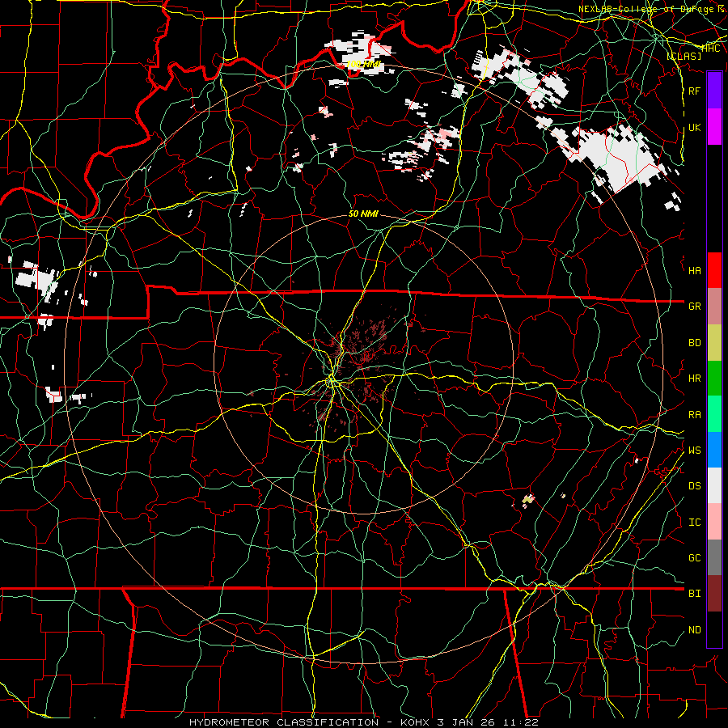Click the 'GR' legend label
Image resolution: width=728 pixels, height=728 pixels.
(x=694, y=307)
